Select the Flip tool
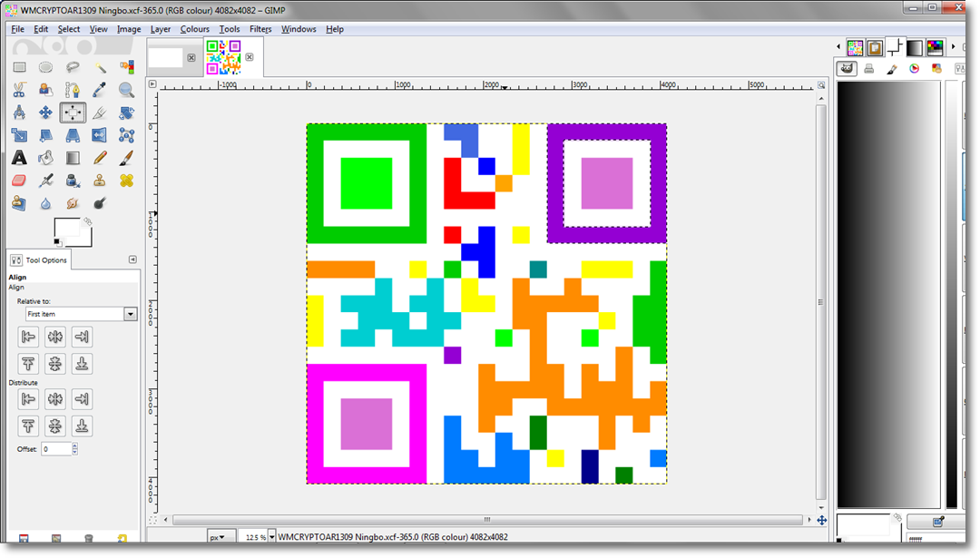Image resolution: width=980 pixels, height=558 pixels. click(100, 135)
